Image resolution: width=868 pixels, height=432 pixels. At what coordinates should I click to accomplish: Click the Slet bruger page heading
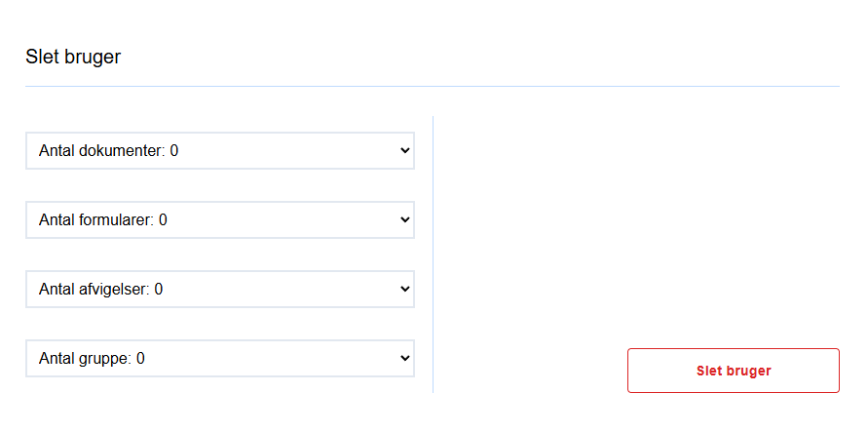click(73, 57)
